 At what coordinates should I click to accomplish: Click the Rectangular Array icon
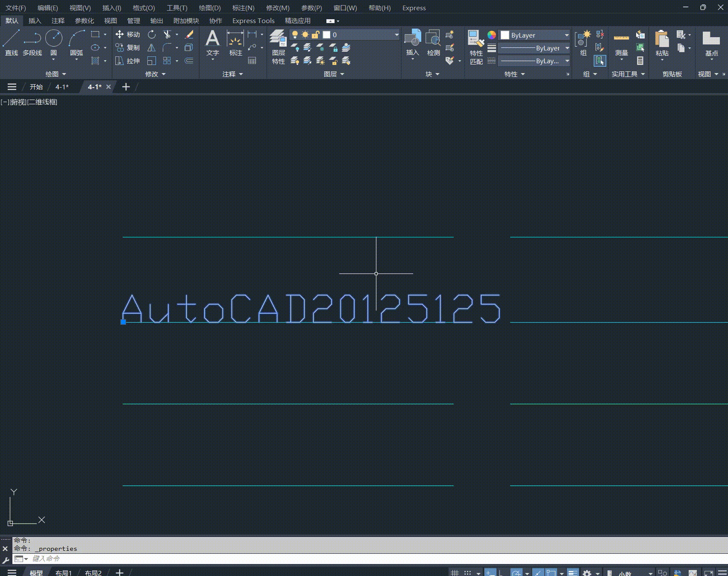pos(167,61)
